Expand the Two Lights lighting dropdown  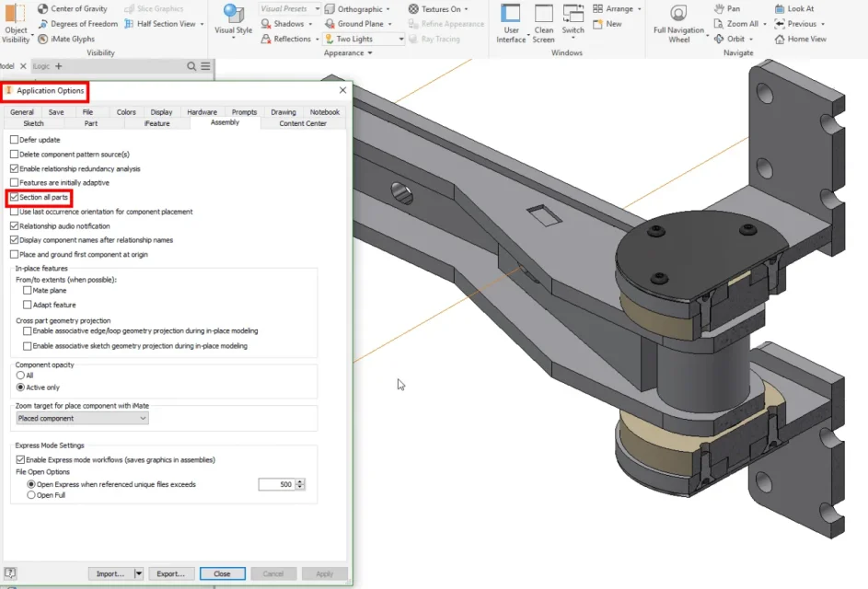[400, 39]
